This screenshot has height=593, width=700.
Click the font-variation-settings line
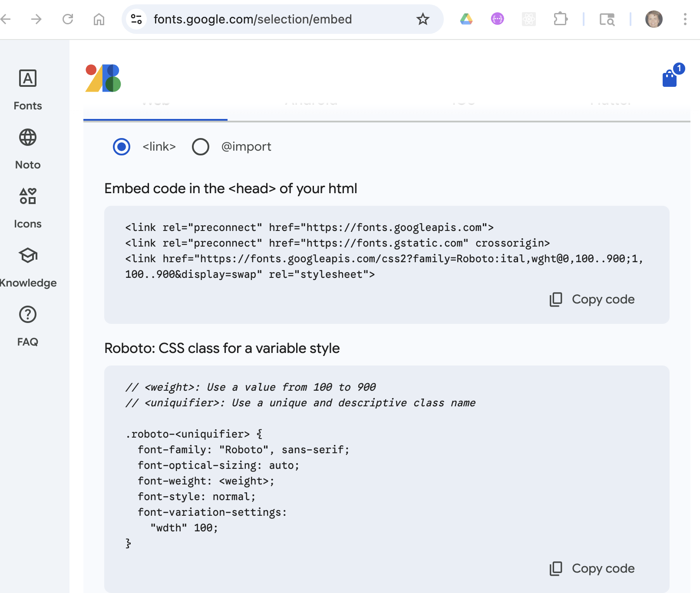[212, 512]
